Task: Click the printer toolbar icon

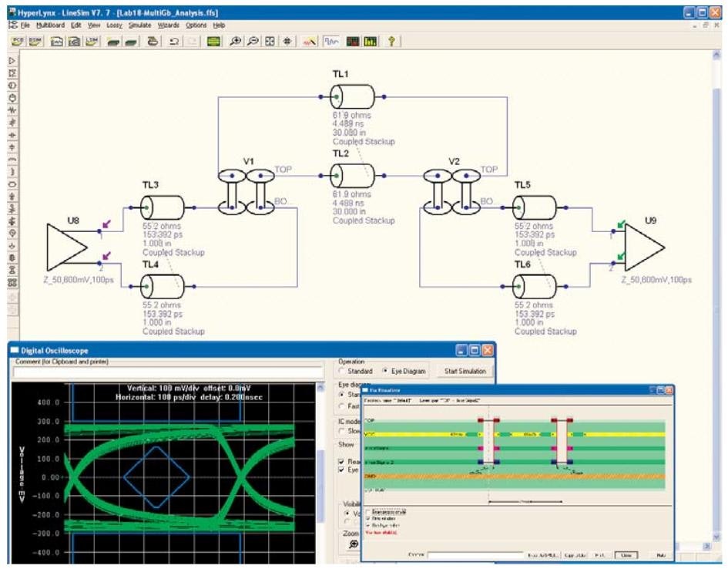Action: 152,42
